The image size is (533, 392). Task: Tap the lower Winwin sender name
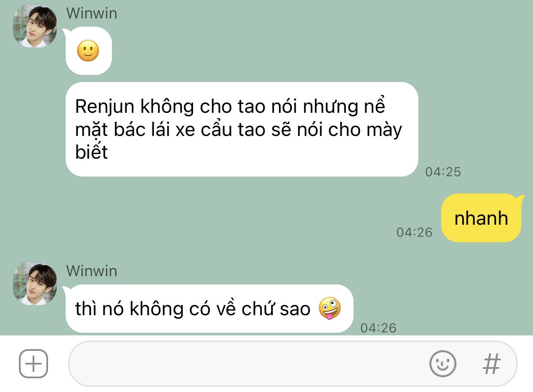91,271
